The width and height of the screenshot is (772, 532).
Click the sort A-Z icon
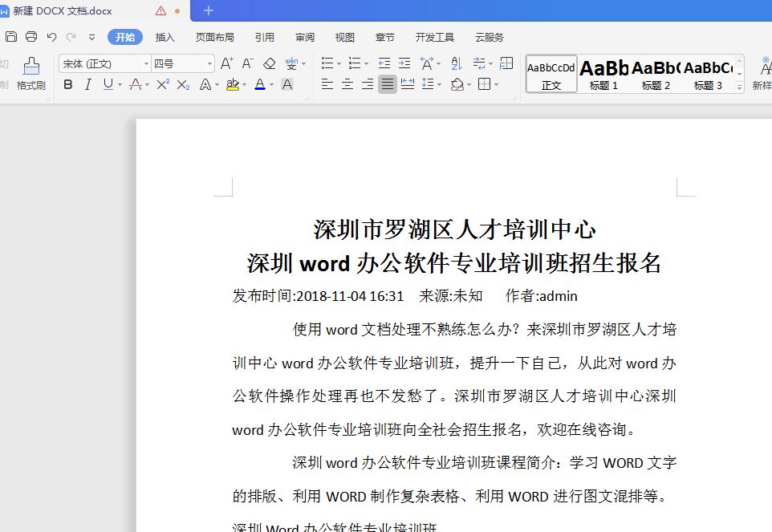457,63
